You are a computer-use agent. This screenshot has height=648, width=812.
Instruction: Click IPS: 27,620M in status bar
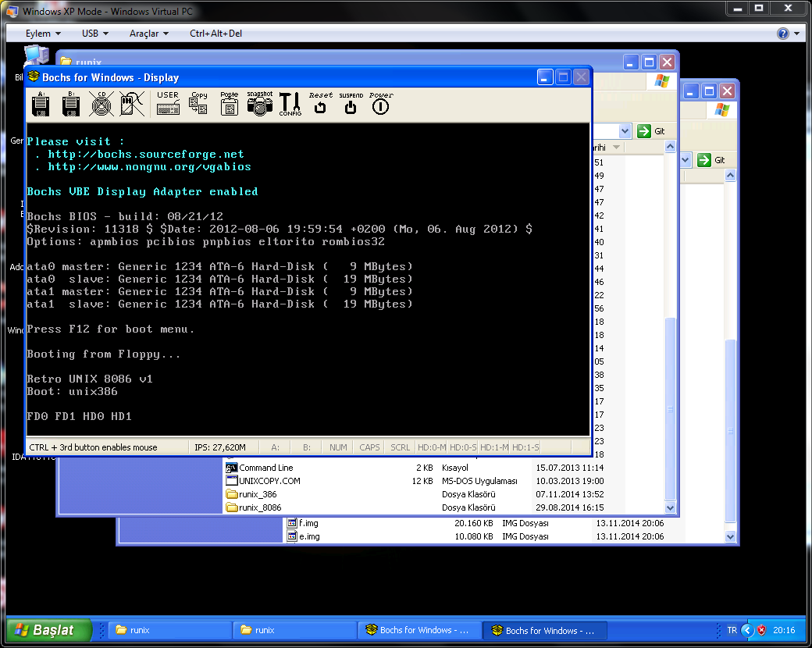point(220,447)
